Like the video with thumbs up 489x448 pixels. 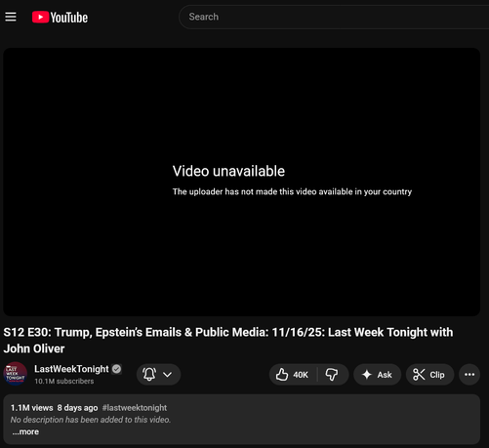click(x=292, y=375)
